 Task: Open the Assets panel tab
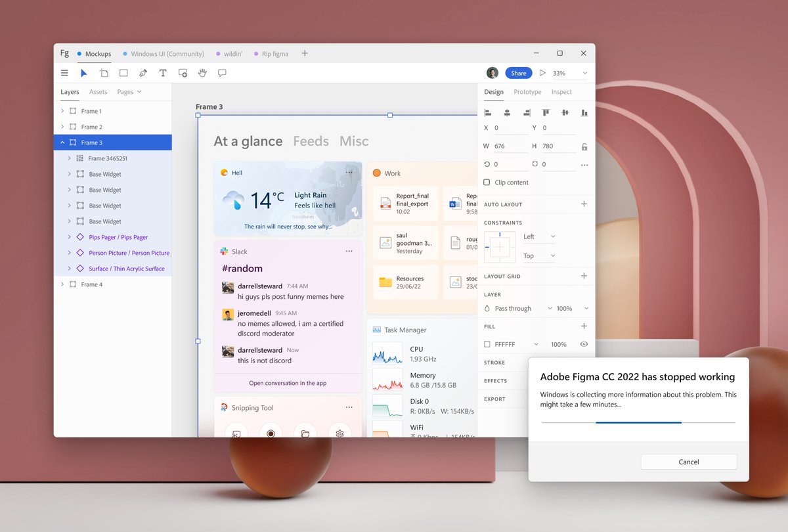pyautogui.click(x=98, y=92)
